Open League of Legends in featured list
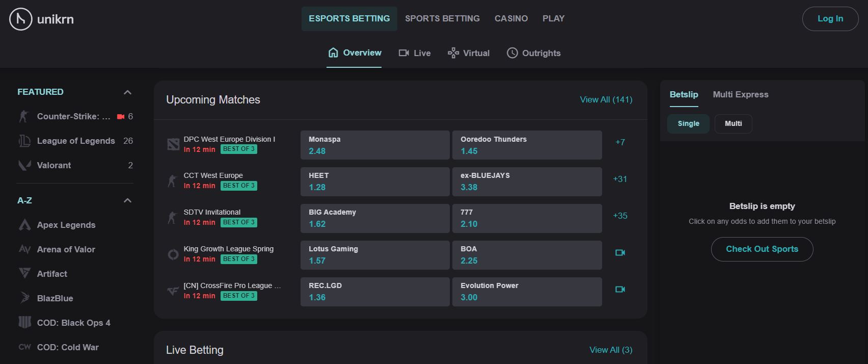Screen dimensions: 868x364 [75, 141]
